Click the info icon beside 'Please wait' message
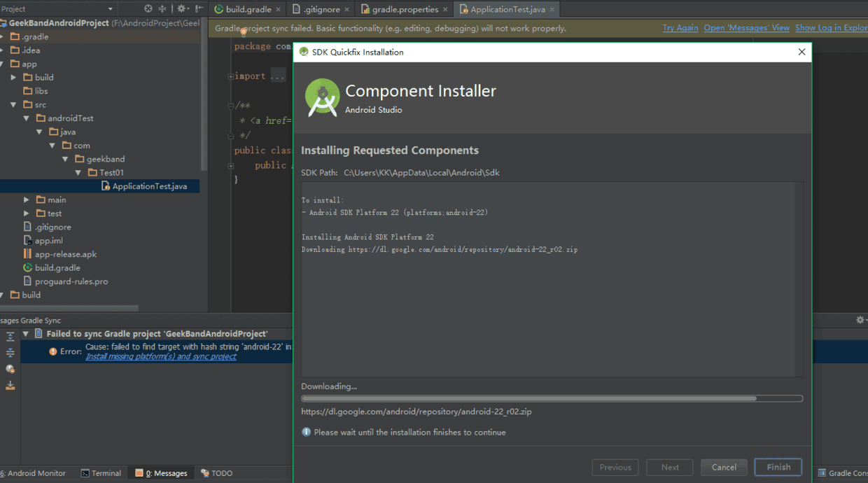Screen dimensions: 868x483 click(306, 433)
